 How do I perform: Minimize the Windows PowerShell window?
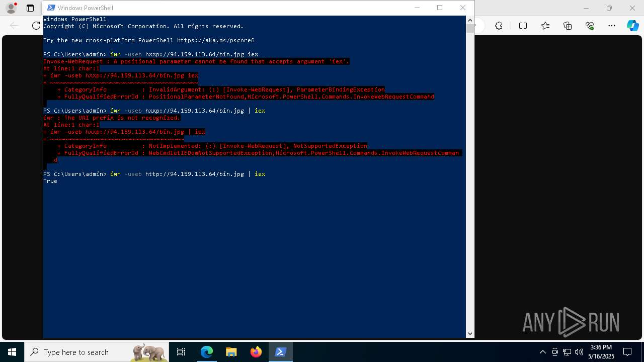click(417, 8)
